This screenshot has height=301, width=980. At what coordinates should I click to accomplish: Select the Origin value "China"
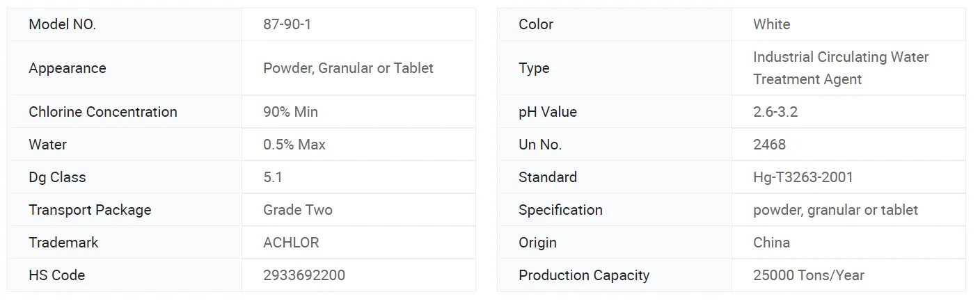(771, 243)
